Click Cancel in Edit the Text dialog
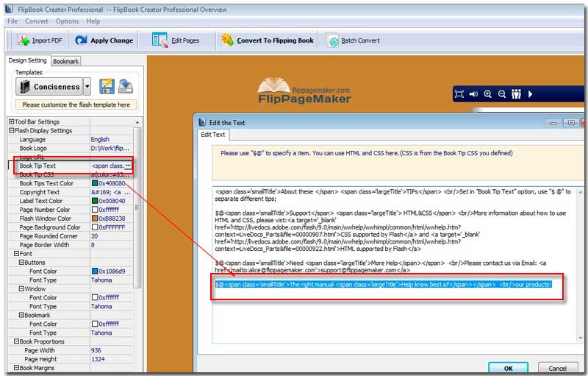The height and width of the screenshot is (376, 588). (557, 368)
